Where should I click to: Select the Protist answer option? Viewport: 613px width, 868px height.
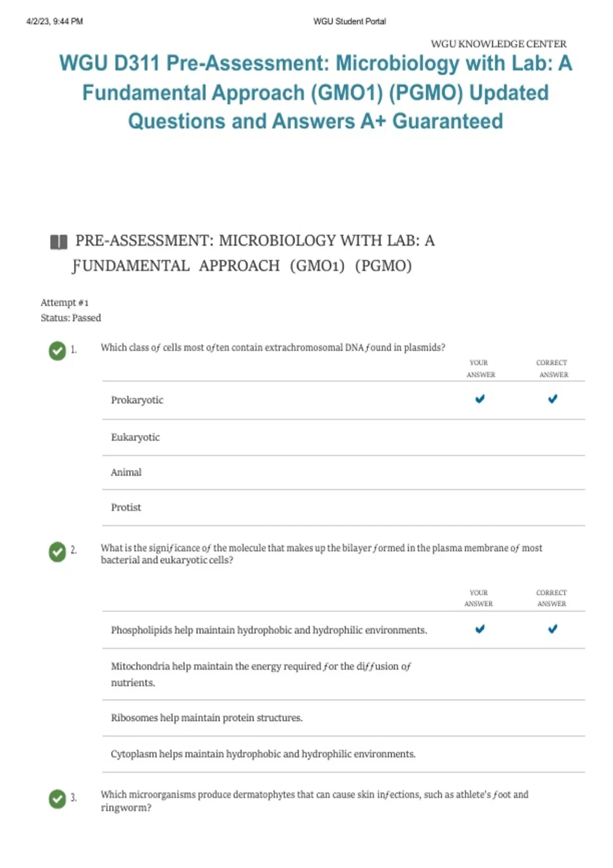point(126,508)
